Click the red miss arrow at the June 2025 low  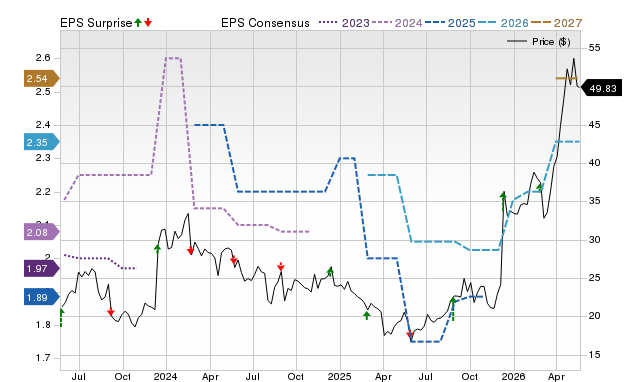[410, 335]
